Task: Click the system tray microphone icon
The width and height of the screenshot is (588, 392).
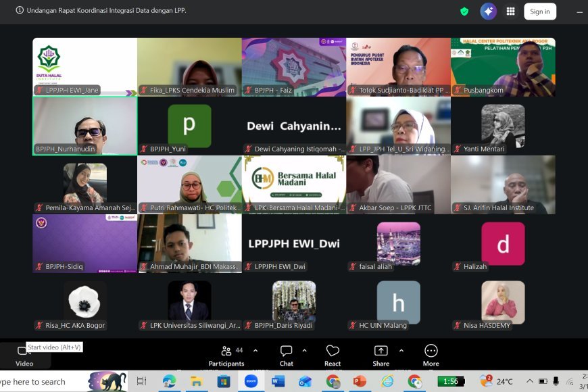Action: [556, 381]
